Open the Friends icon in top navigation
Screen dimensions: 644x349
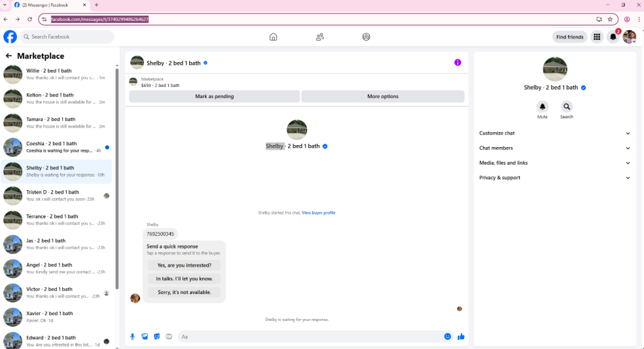320,37
